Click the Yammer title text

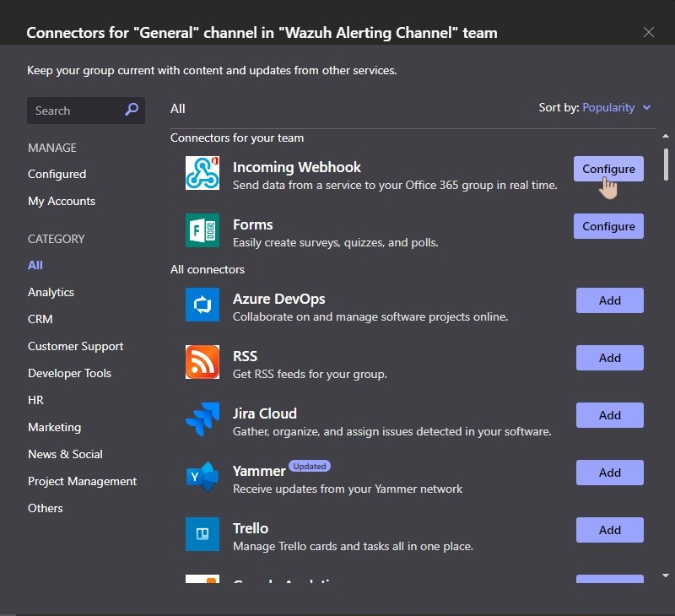click(259, 471)
